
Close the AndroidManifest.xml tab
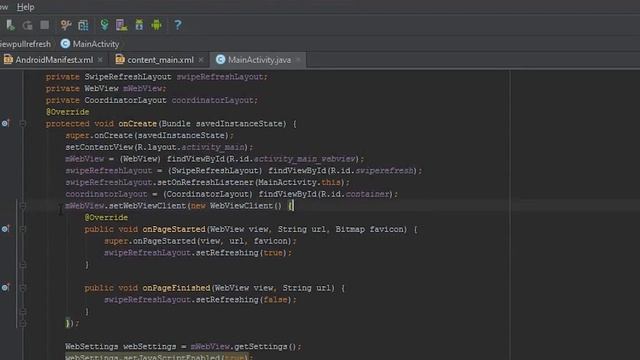click(100, 60)
